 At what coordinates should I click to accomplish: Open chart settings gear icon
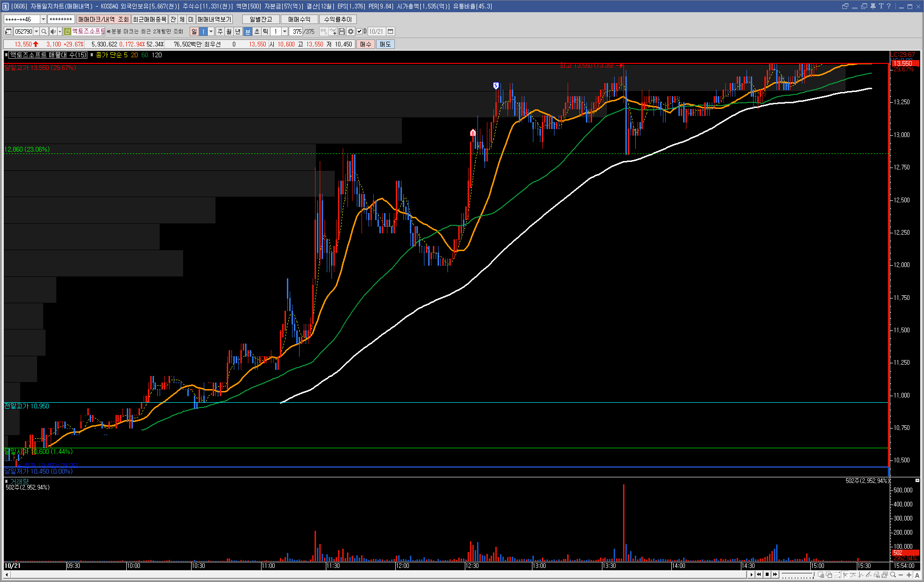pos(351,31)
